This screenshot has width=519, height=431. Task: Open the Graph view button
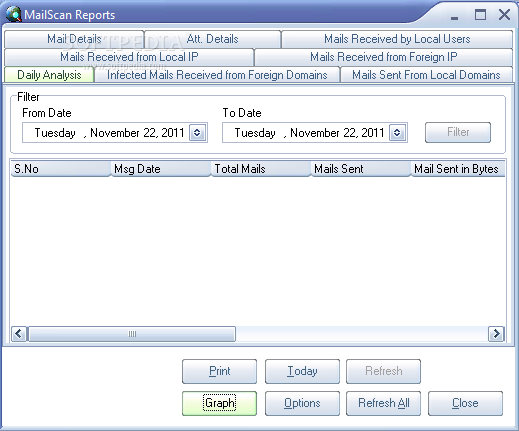(x=219, y=403)
